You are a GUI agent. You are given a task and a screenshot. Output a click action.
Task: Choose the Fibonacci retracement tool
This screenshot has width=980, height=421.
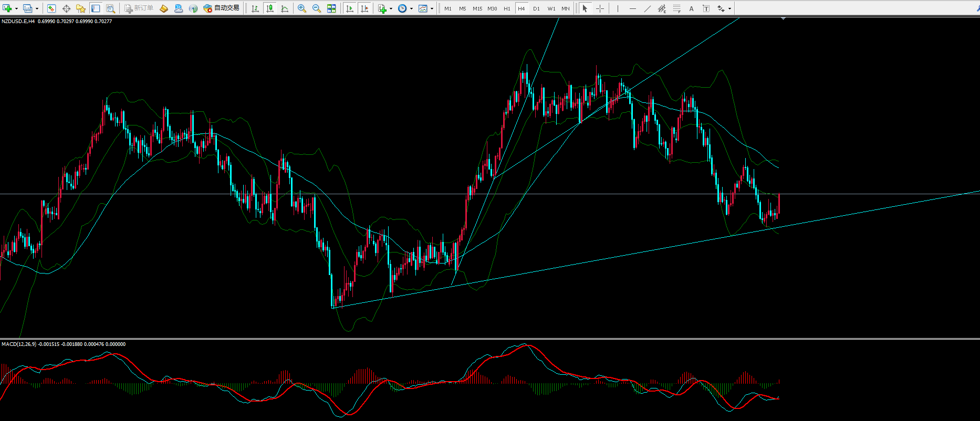click(676, 8)
